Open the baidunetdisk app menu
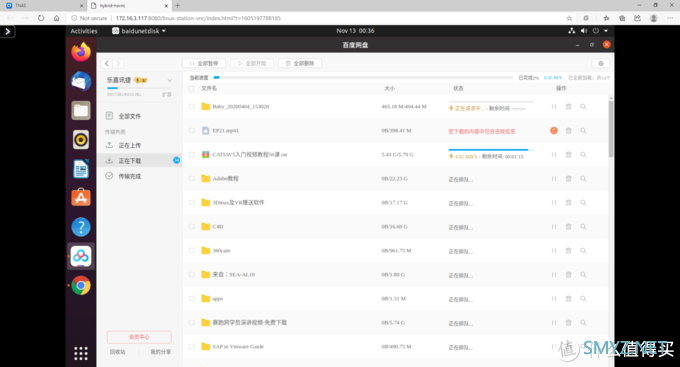The image size is (680, 367). click(x=139, y=31)
